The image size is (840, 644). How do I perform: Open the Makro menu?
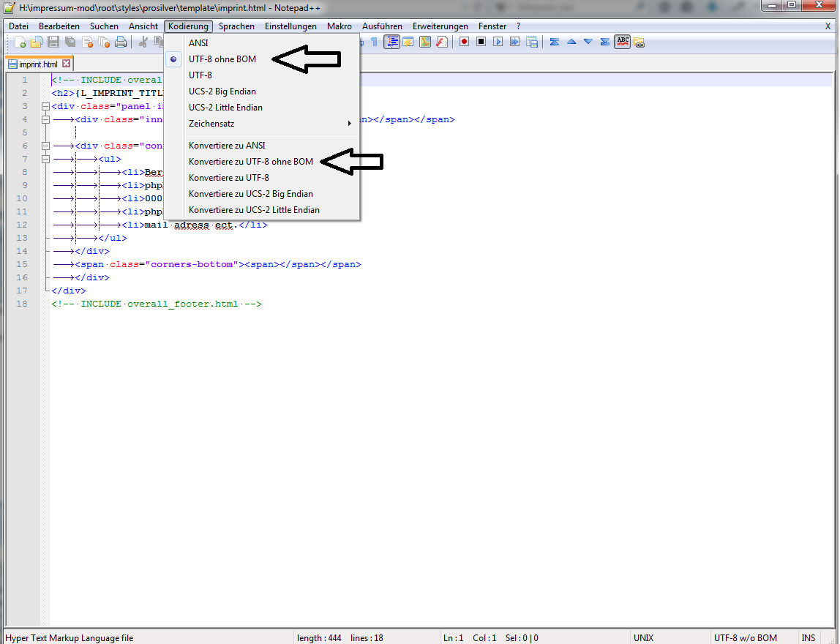coord(340,26)
